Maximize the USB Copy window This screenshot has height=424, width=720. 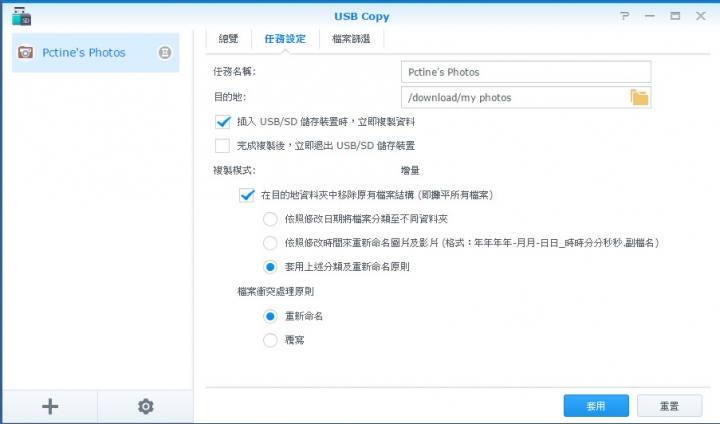[x=675, y=16]
